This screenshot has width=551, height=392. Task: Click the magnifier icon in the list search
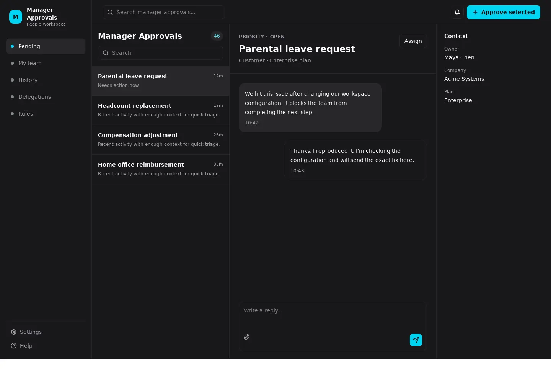tap(106, 53)
